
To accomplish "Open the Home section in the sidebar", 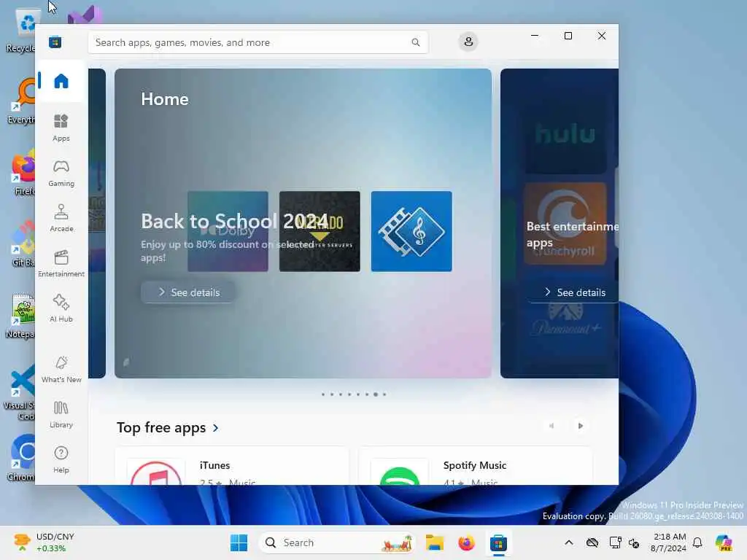I will pyautogui.click(x=61, y=81).
